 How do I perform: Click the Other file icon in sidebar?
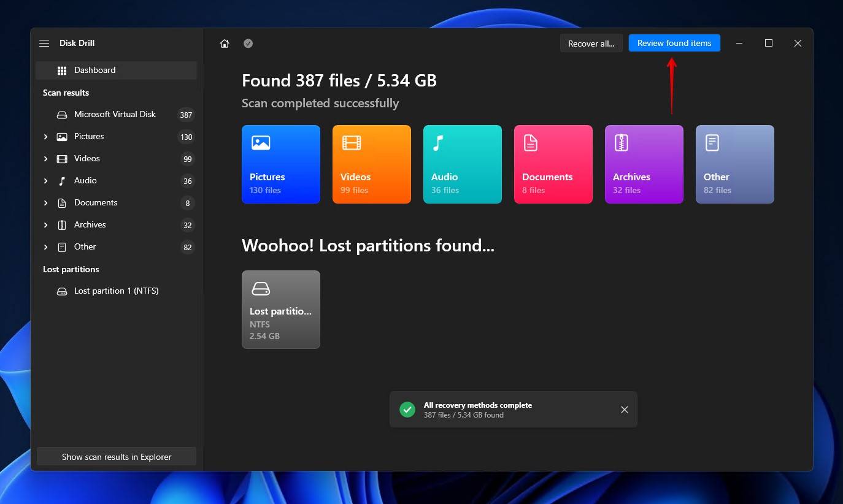click(62, 247)
